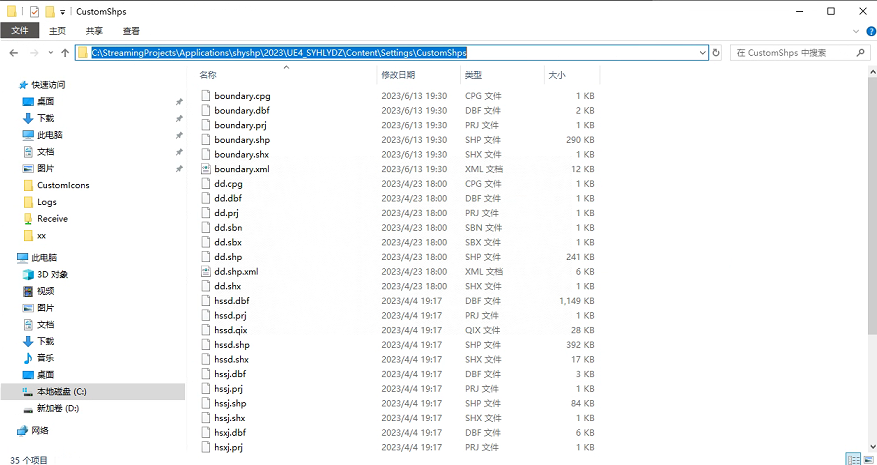Click the Properties checkmark icon in title bar
Image resolution: width=877 pixels, height=465 pixels.
[x=34, y=11]
